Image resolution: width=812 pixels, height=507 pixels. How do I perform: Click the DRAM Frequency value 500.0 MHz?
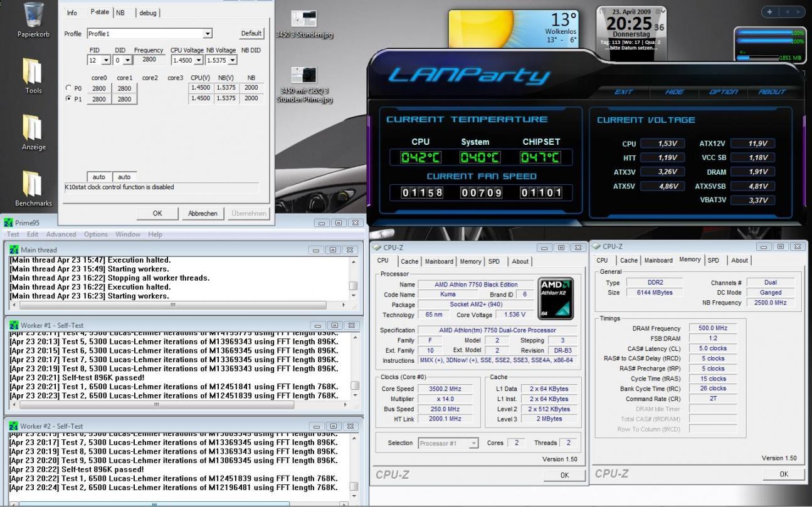[713, 328]
